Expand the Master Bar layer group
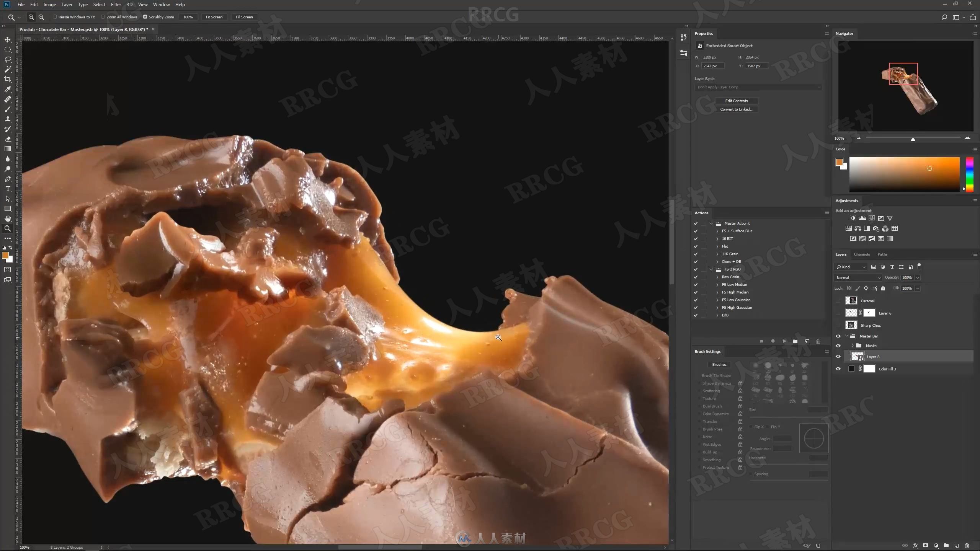 [847, 336]
